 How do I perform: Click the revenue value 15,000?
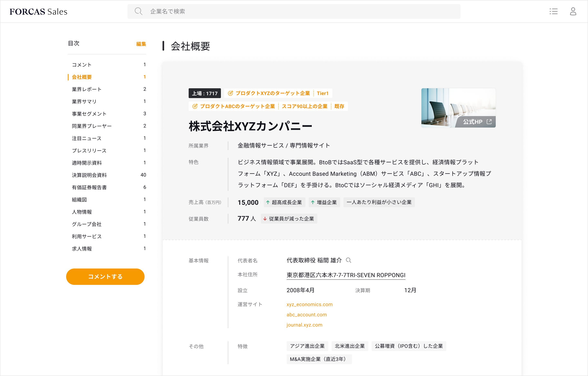[x=248, y=203]
